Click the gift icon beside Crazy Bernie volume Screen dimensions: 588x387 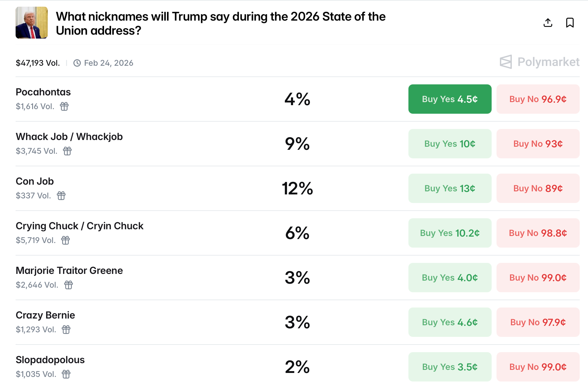[66, 330]
